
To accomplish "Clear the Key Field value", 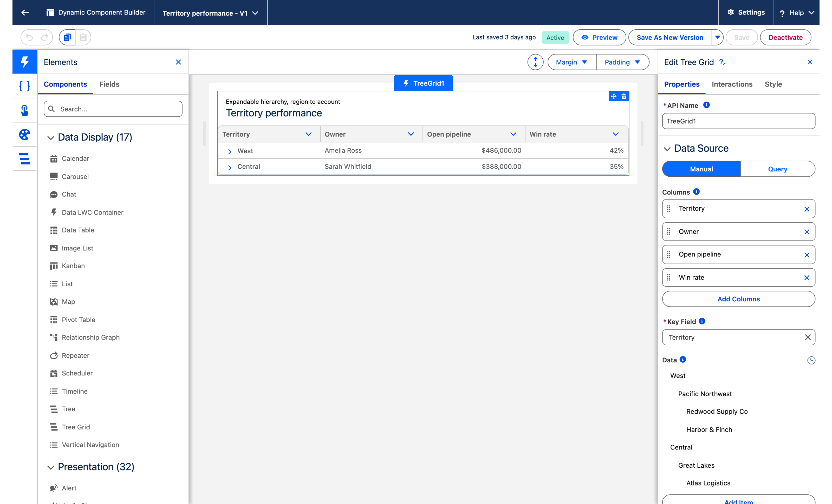I will point(807,337).
